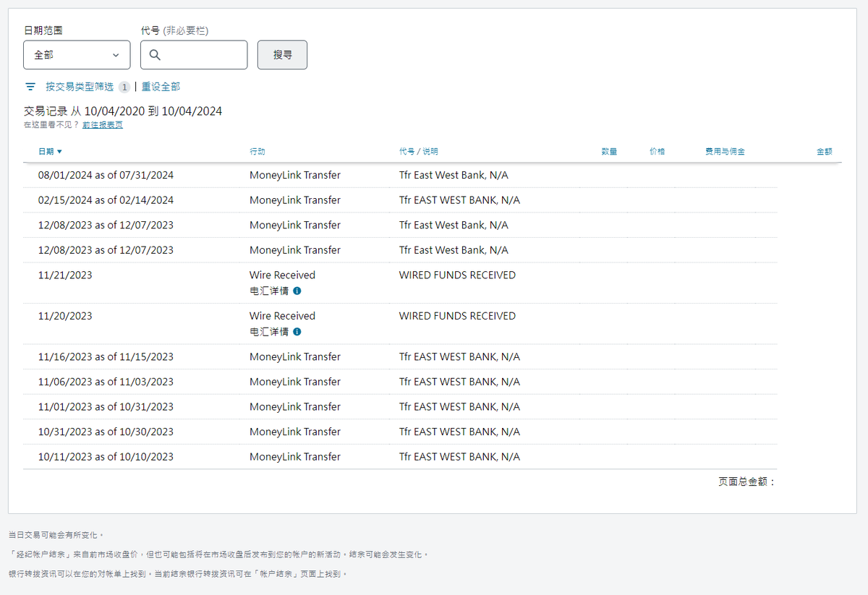Click the 费用与佣金 column header
Viewport: 868px width, 595px height.
(x=725, y=152)
